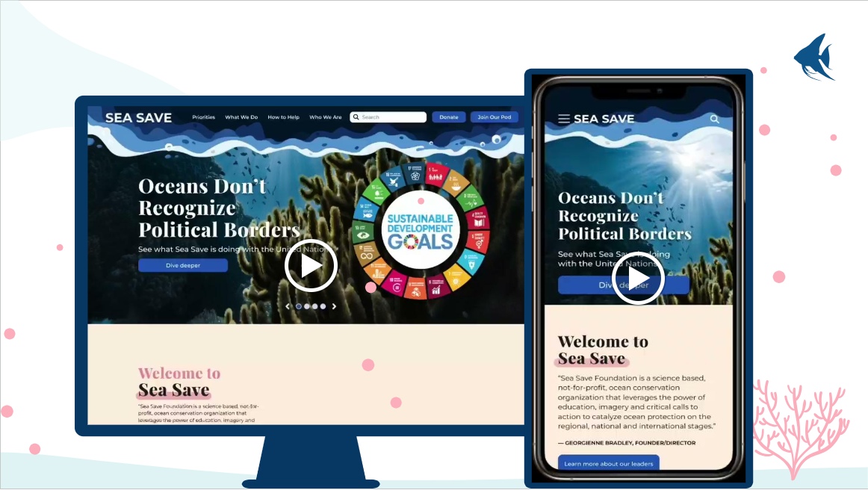Play the video on the phone mockup

tap(638, 278)
